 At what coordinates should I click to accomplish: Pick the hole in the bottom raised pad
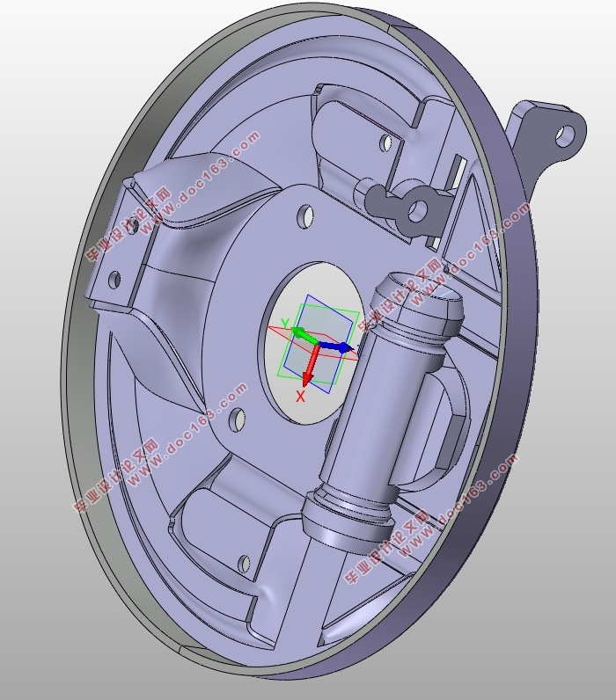[x=244, y=564]
